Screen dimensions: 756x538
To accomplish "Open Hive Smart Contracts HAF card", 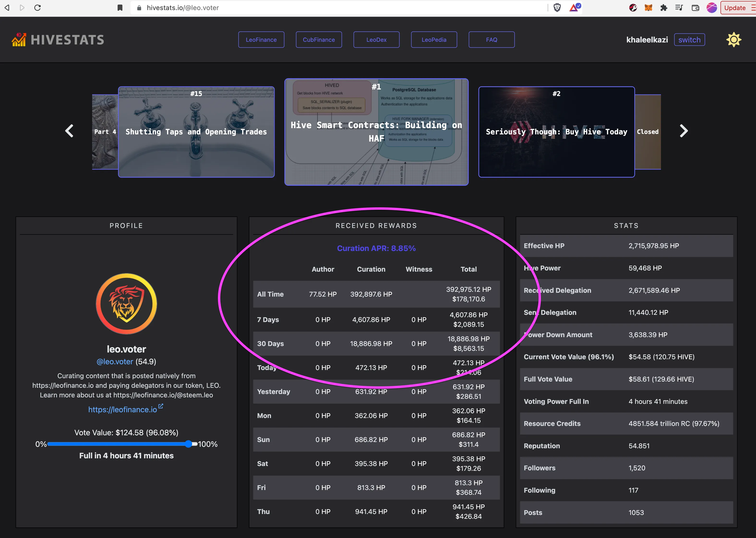I will [376, 132].
